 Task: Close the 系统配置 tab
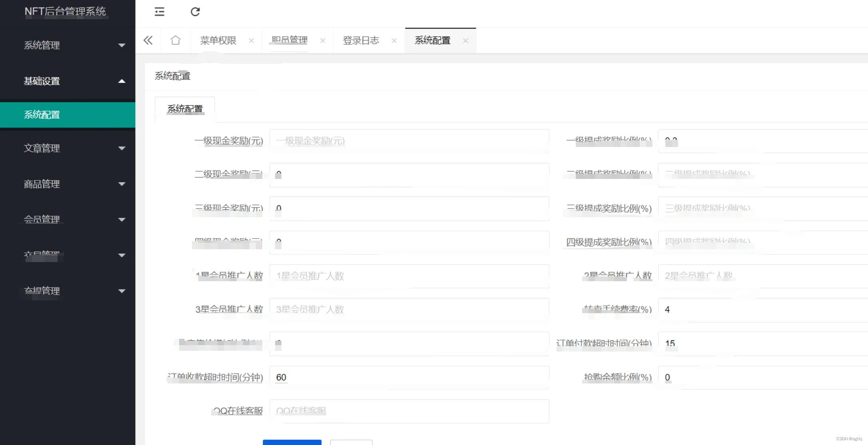[465, 41]
